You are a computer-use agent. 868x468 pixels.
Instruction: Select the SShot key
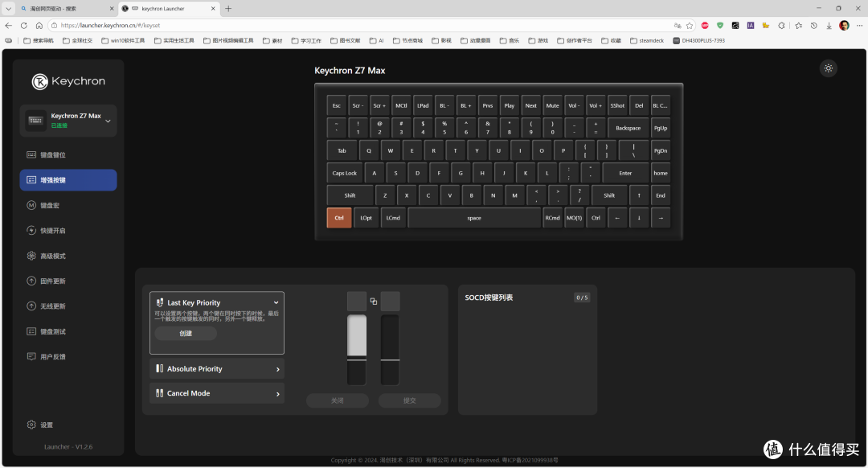pos(617,105)
